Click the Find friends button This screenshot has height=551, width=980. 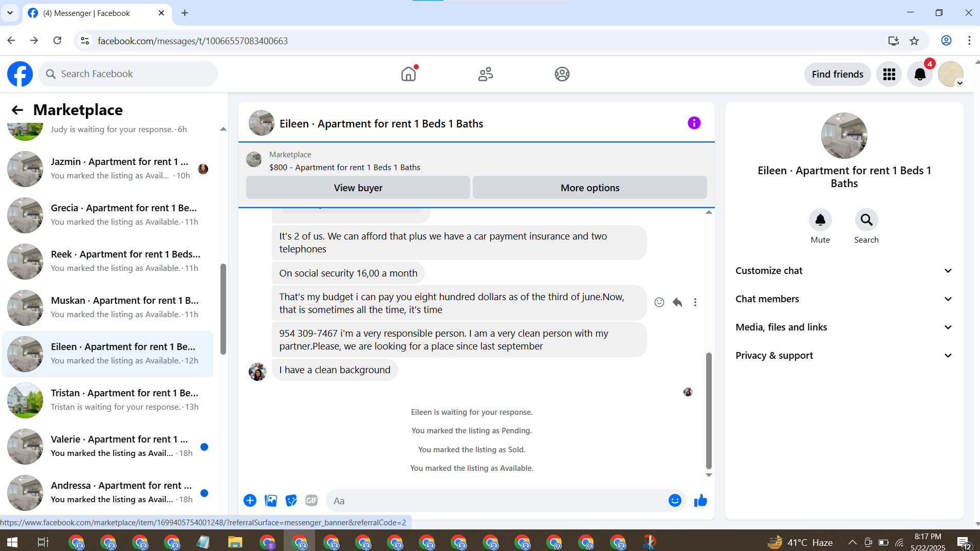point(838,74)
